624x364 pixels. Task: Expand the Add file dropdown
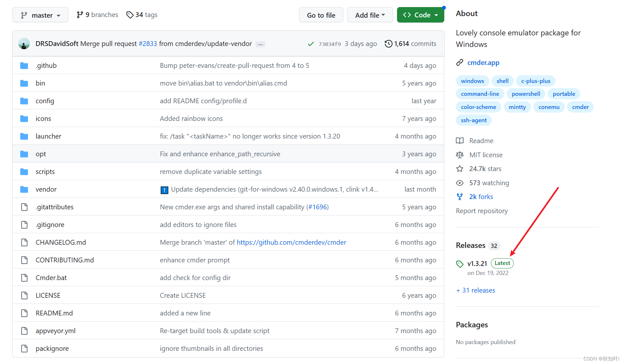pos(370,15)
